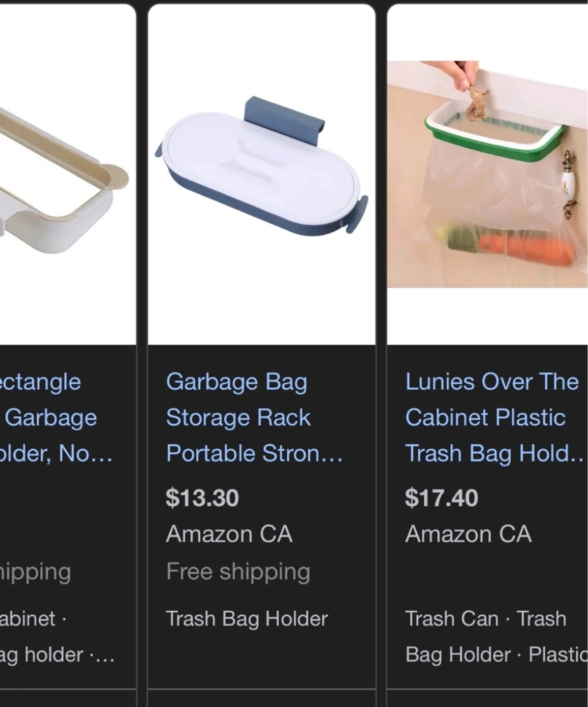Select the $17.40 price

pos(441,498)
